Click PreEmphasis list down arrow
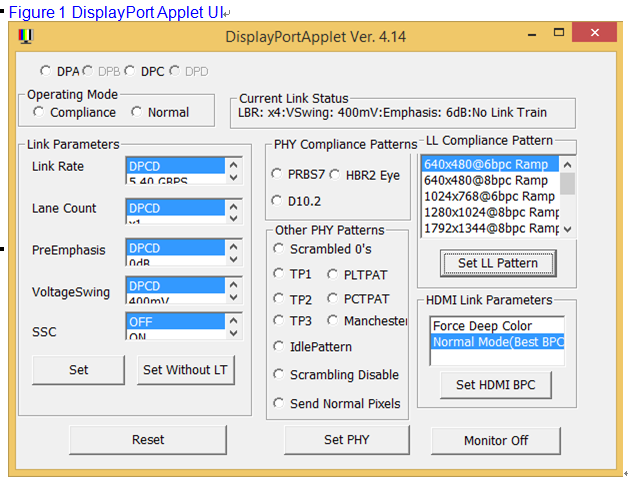This screenshot has height=483, width=628. click(x=234, y=260)
